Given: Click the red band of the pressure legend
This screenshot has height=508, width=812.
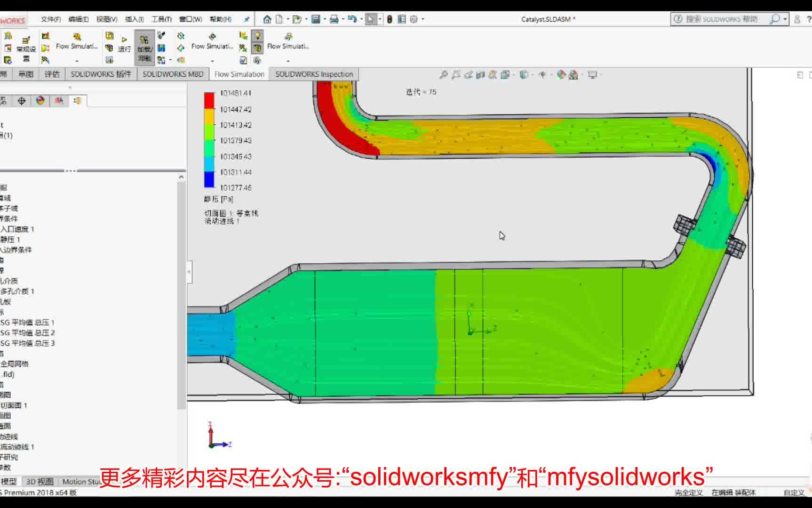Looking at the screenshot, I should coord(208,100).
